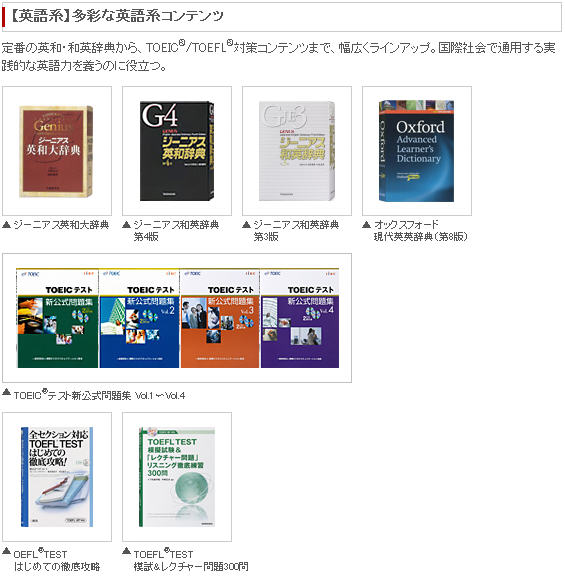This screenshot has width=565, height=584.
Task: Click the 模試&レクチャー問題300問 caption
Action: pyautogui.click(x=191, y=566)
